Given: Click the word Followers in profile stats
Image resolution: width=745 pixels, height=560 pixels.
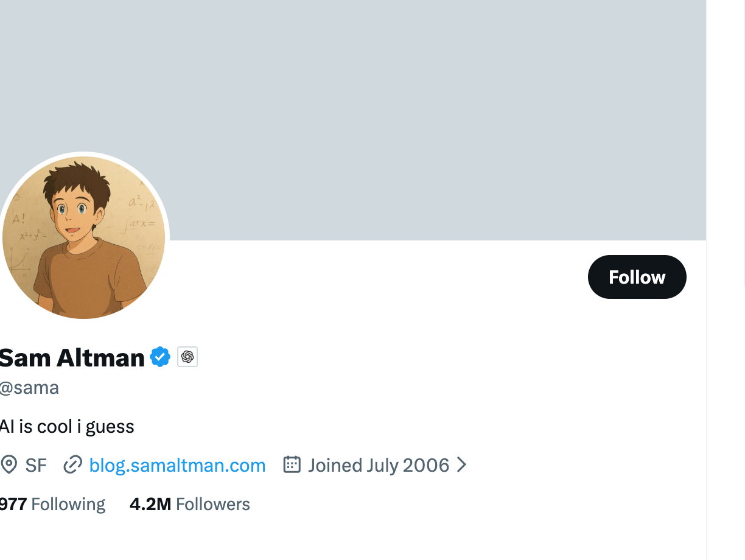Looking at the screenshot, I should [x=213, y=504].
